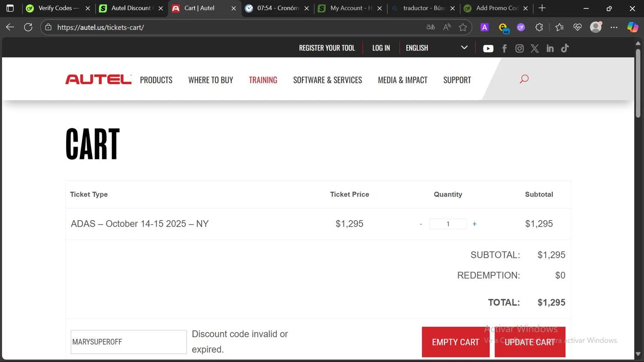Open Edge settings and more menu
Image resolution: width=644 pixels, height=362 pixels.
coord(614,27)
